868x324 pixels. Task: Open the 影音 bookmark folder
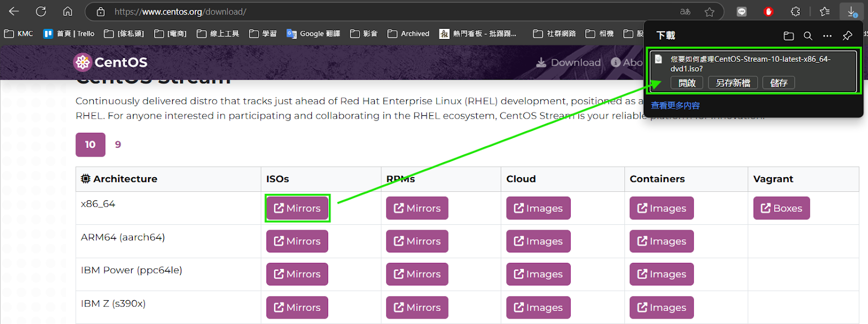364,34
